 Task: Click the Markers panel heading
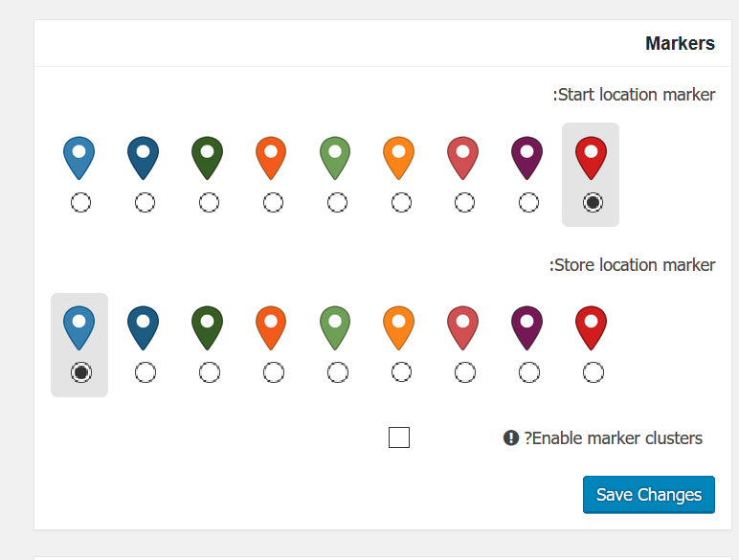pyautogui.click(x=680, y=43)
